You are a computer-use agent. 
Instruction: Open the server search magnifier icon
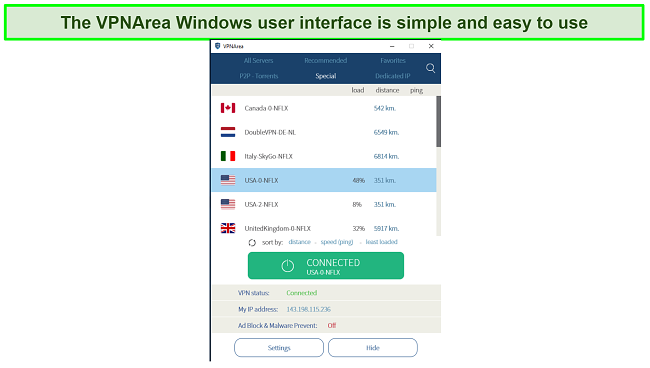[x=430, y=68]
